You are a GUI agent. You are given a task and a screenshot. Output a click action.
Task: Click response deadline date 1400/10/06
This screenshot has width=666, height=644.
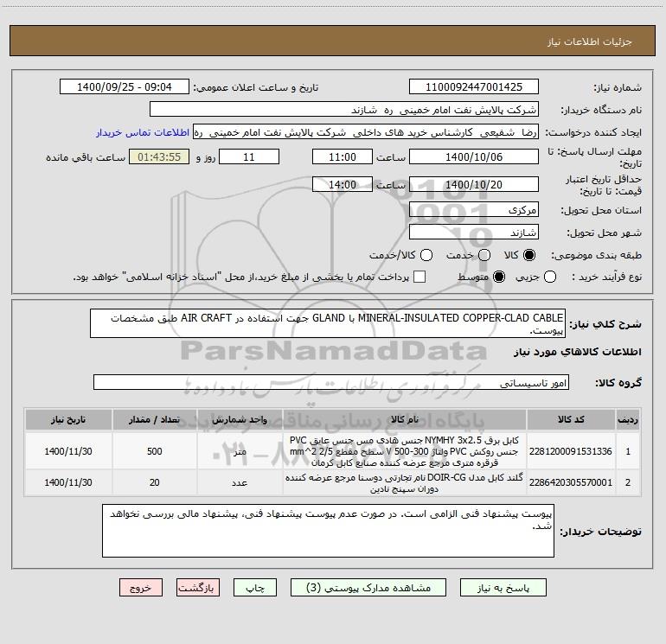point(474,156)
